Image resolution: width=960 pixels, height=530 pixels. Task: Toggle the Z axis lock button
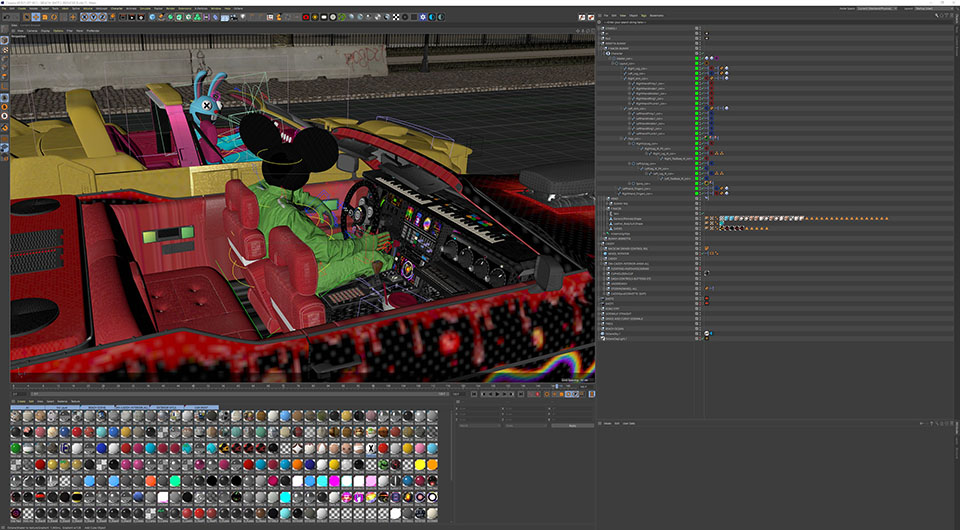102,17
